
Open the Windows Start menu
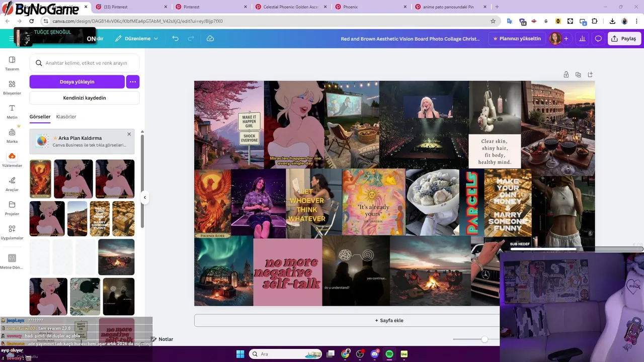point(240,354)
